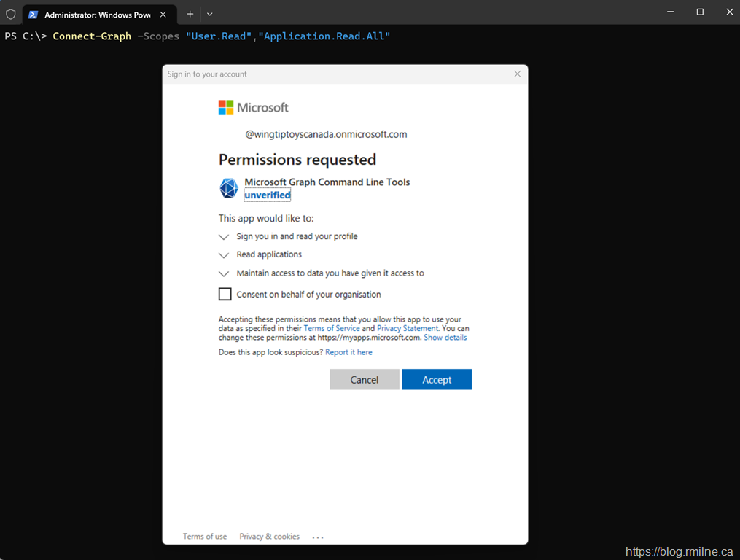Click the Accept button

437,380
